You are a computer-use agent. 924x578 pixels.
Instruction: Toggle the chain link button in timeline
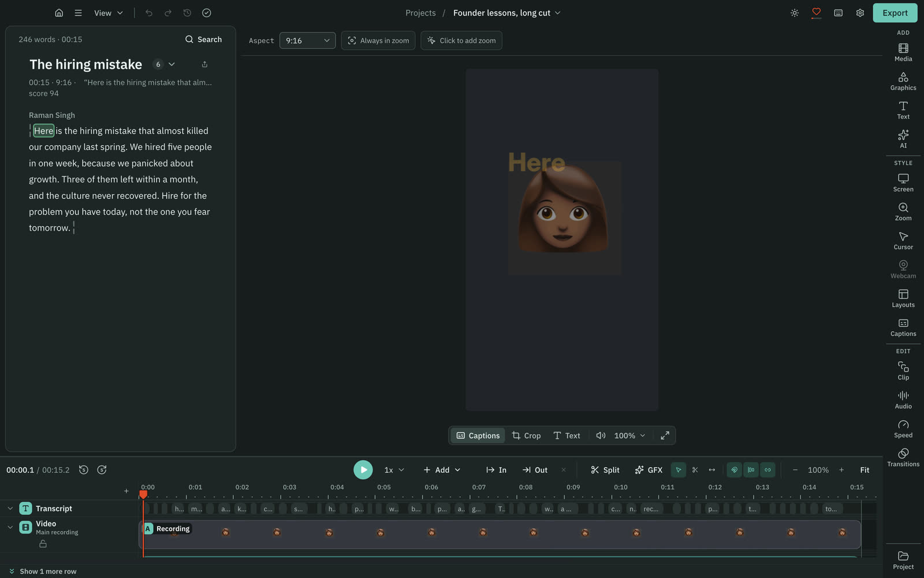(768, 470)
